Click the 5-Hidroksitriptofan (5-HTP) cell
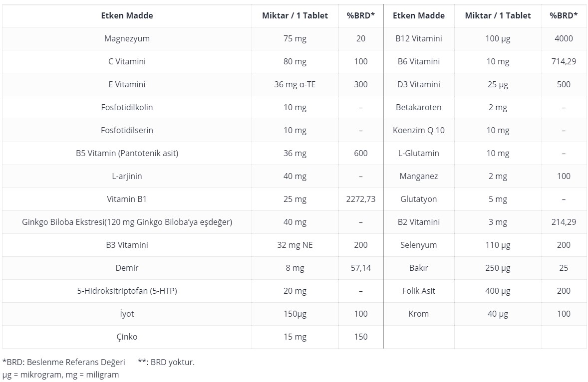The height and width of the screenshot is (382, 588). [127, 291]
